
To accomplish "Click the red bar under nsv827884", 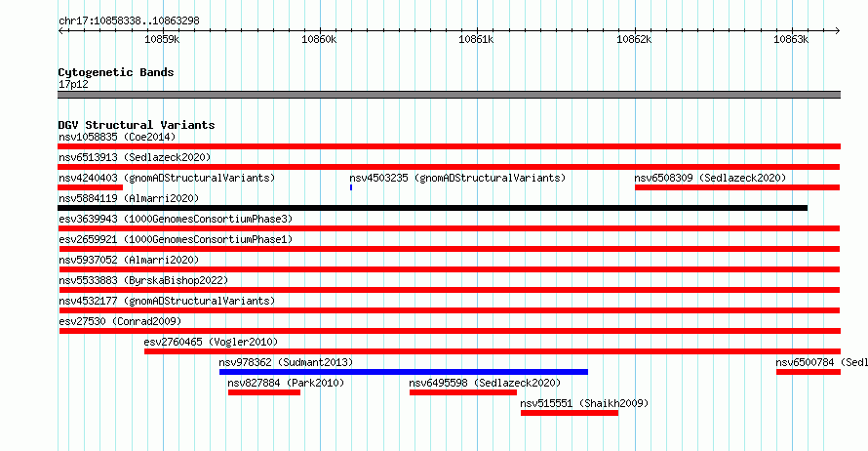I will click(x=264, y=392).
